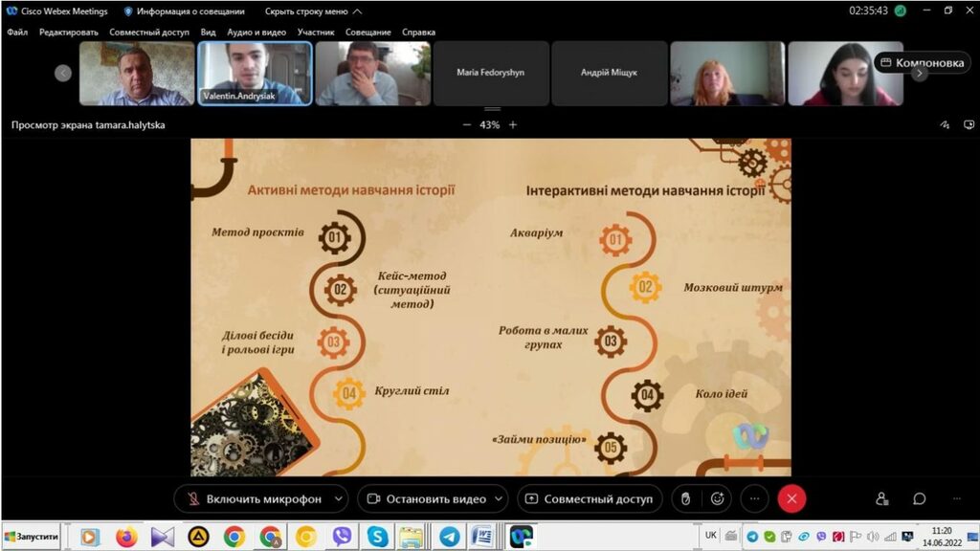Open more options ellipsis in control bar
Viewport: 980px width, 551px height.
[754, 498]
